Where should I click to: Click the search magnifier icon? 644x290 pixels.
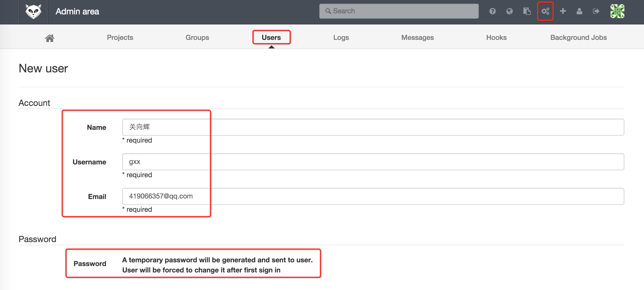pyautogui.click(x=328, y=11)
